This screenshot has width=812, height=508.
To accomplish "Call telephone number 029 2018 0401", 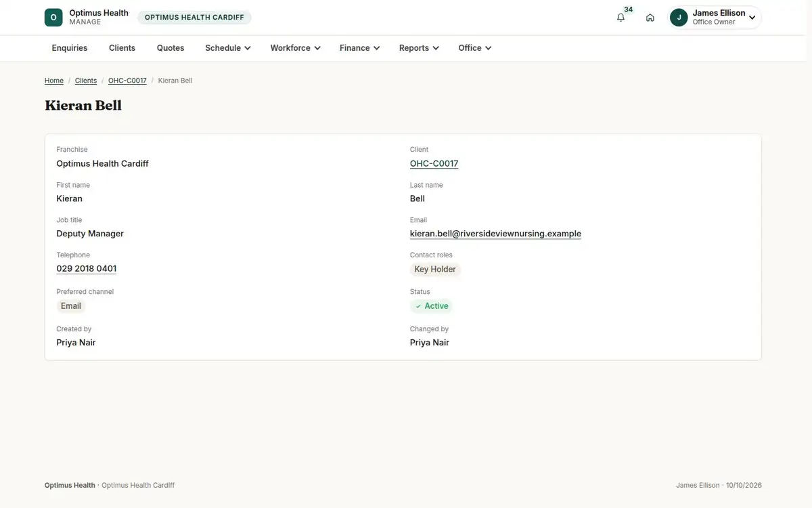I will tap(87, 269).
